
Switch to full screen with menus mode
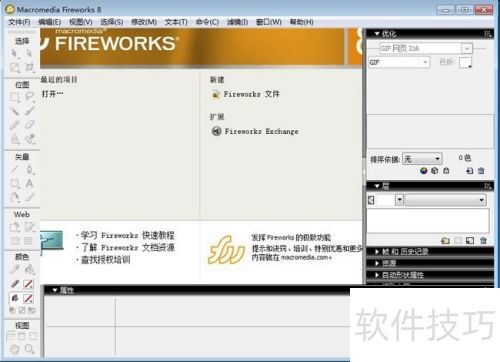pyautogui.click(x=22, y=336)
